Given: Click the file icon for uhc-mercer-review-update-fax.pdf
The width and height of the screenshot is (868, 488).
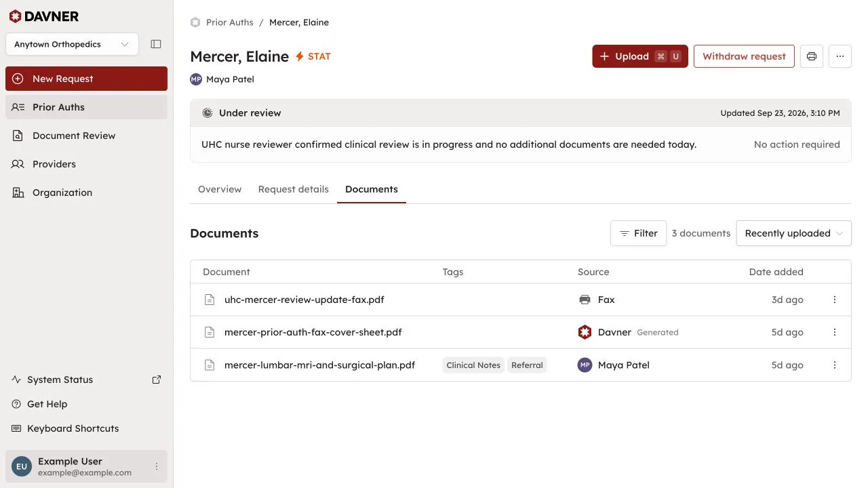Looking at the screenshot, I should tap(210, 300).
